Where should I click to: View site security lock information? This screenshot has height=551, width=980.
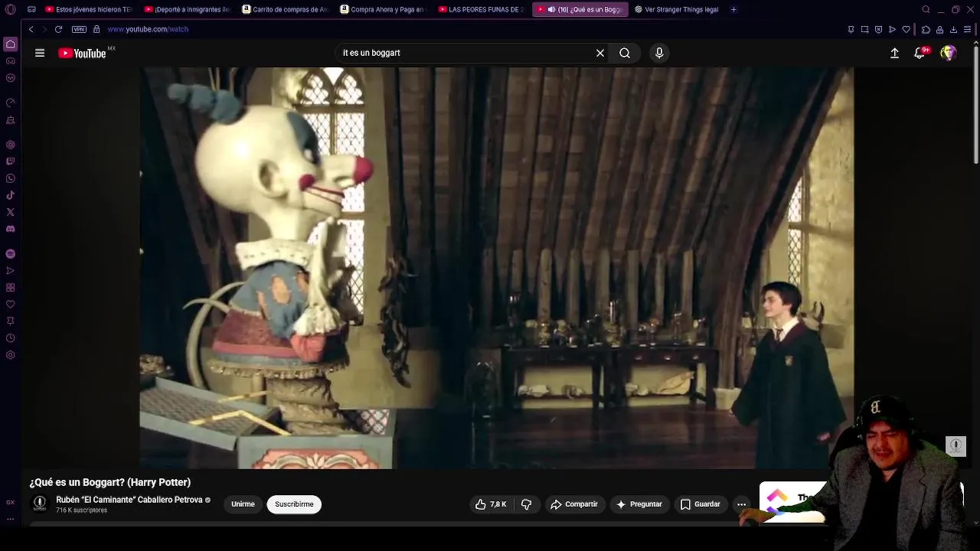pos(96,29)
